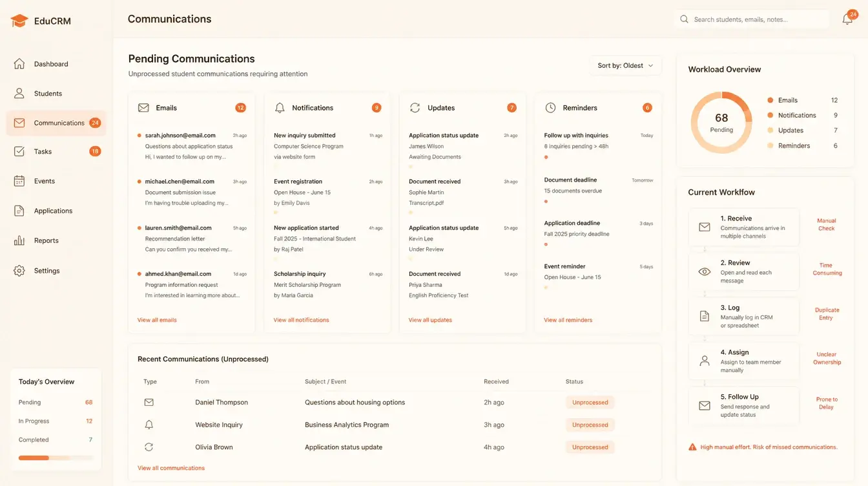
Task: Open the View all reminders link
Action: tap(568, 320)
